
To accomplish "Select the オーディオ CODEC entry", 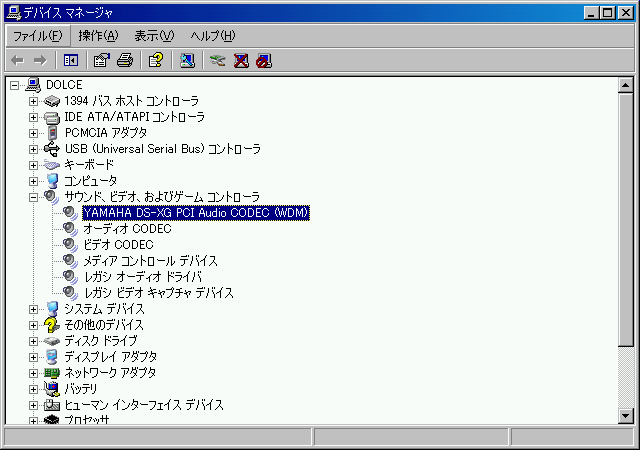I will [127, 229].
